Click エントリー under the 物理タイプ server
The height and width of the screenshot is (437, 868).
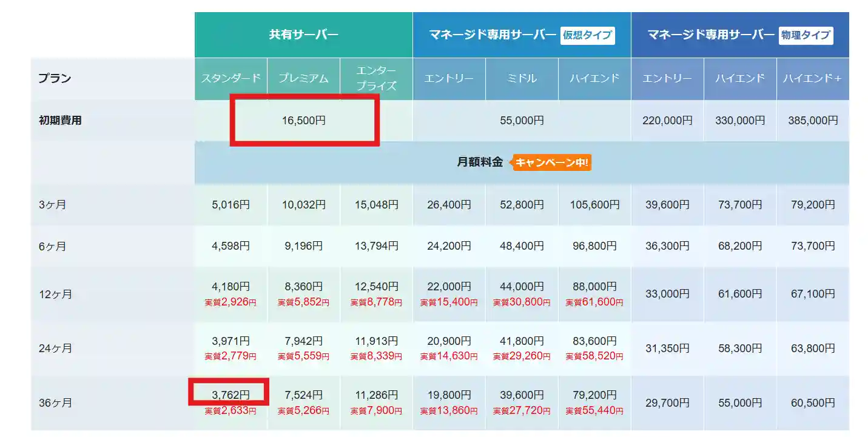coord(667,78)
